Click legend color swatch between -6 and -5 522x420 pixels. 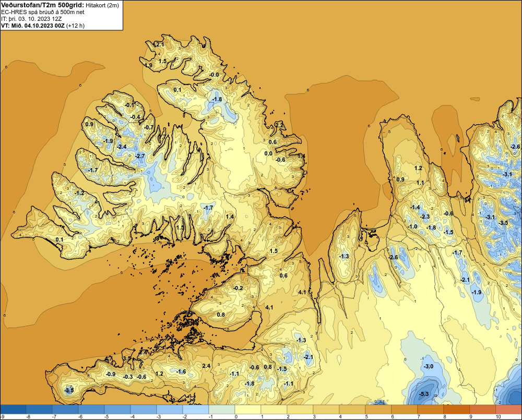(x=91, y=410)
